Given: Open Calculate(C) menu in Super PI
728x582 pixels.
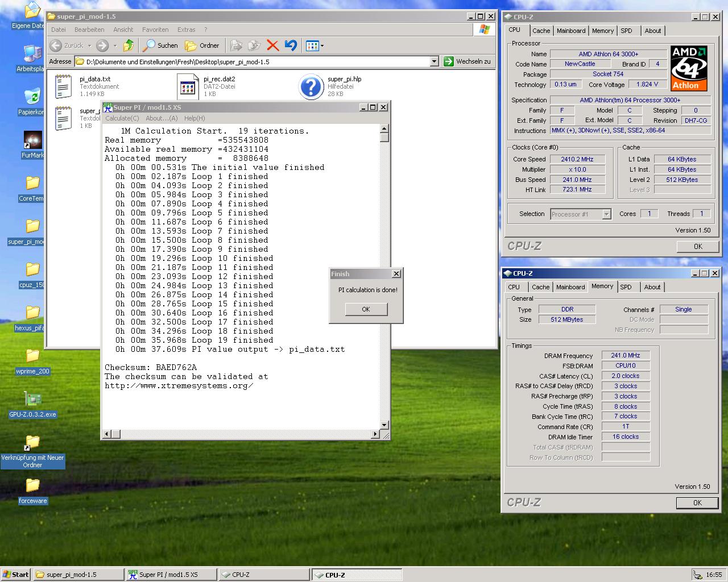Looking at the screenshot, I should (122, 118).
